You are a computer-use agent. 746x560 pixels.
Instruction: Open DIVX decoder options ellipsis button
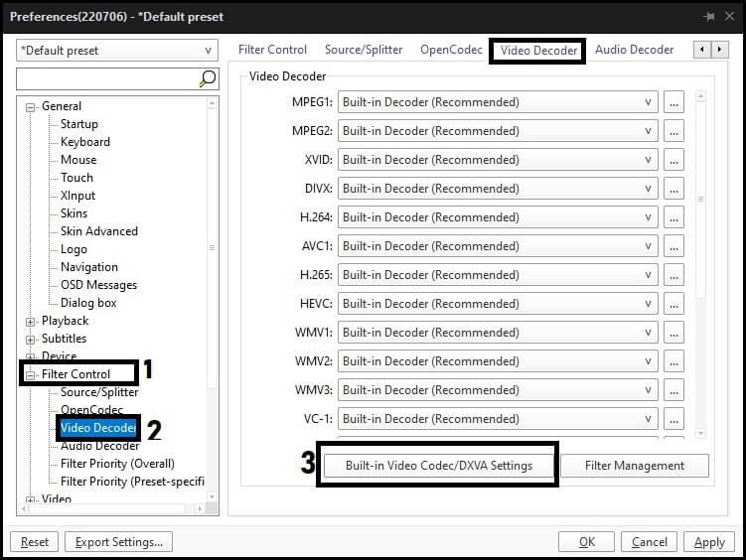coord(673,189)
